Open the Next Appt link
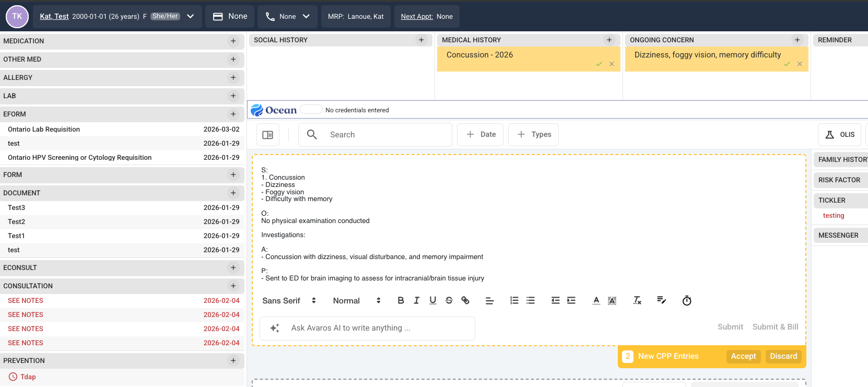 point(417,17)
